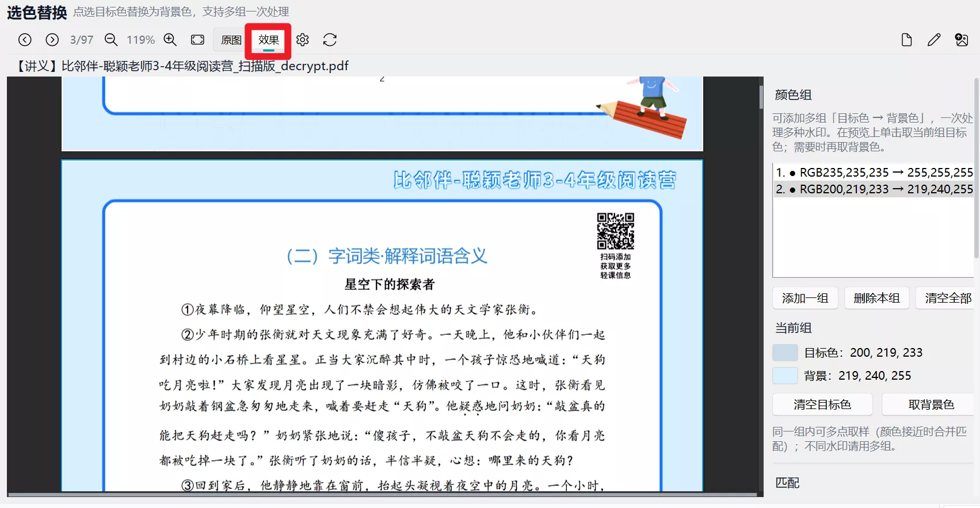Click the refresh arrows icon

pyautogui.click(x=330, y=40)
